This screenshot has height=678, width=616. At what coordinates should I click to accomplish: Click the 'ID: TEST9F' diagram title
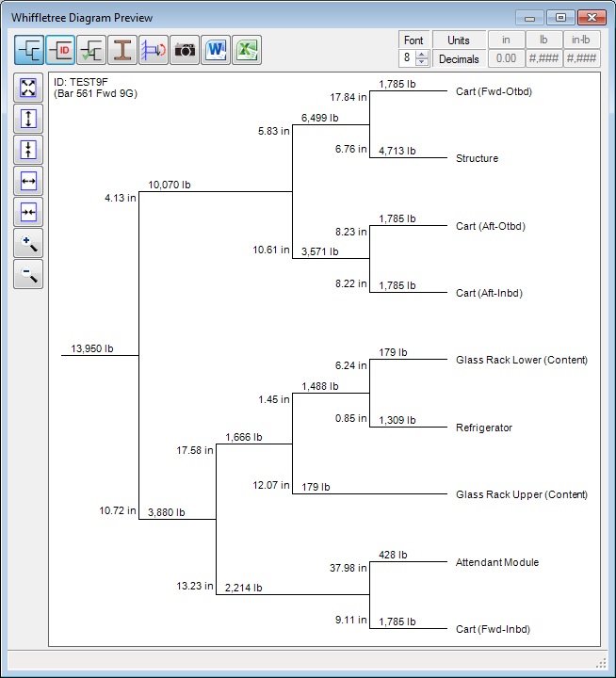[81, 82]
